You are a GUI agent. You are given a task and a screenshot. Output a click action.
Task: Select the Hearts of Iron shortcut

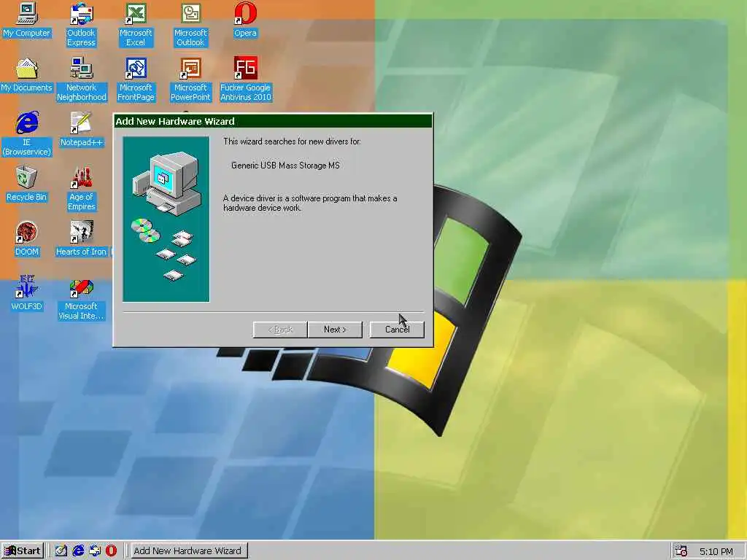tap(82, 239)
